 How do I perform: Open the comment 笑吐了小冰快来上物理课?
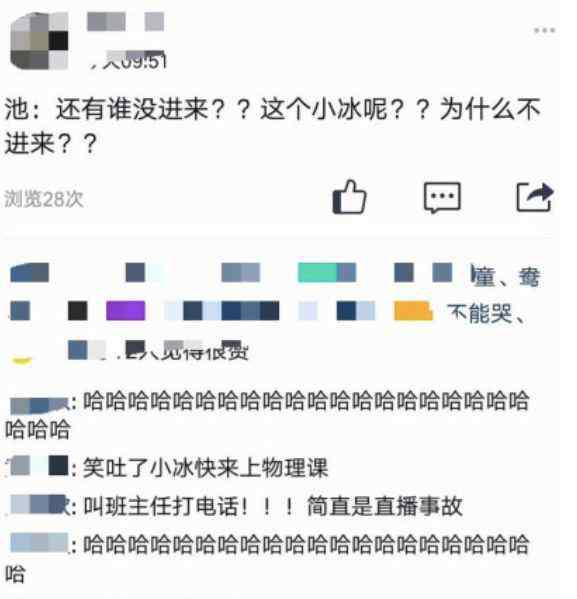coord(167,468)
